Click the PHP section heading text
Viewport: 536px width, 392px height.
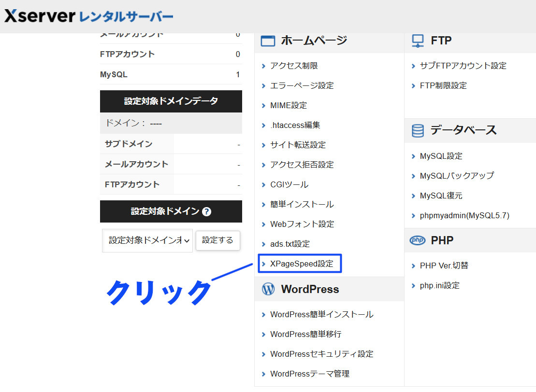coord(442,240)
